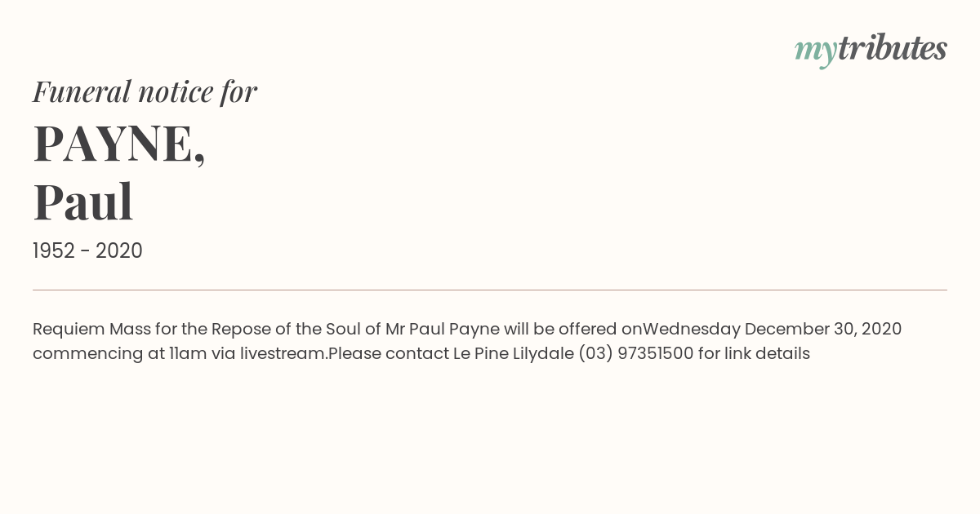Click the horizontal divider line
This screenshot has width=980, height=514.
(x=490, y=290)
